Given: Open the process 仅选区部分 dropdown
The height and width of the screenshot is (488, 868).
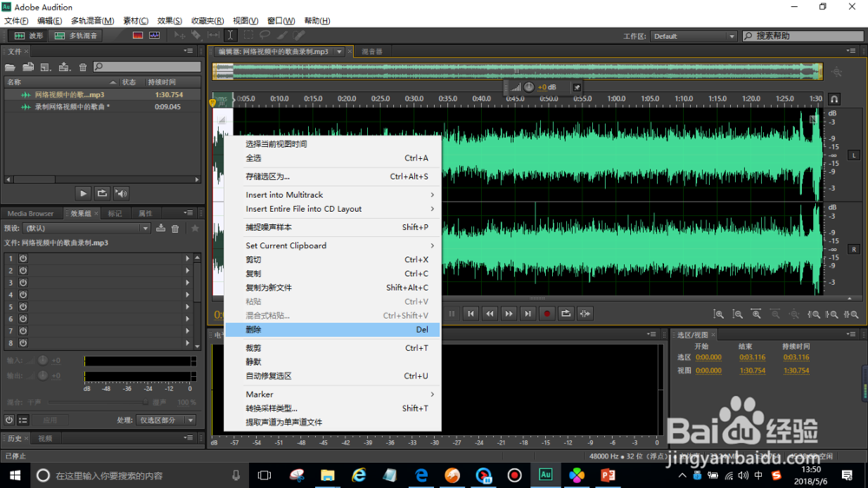Looking at the screenshot, I should pos(166,420).
